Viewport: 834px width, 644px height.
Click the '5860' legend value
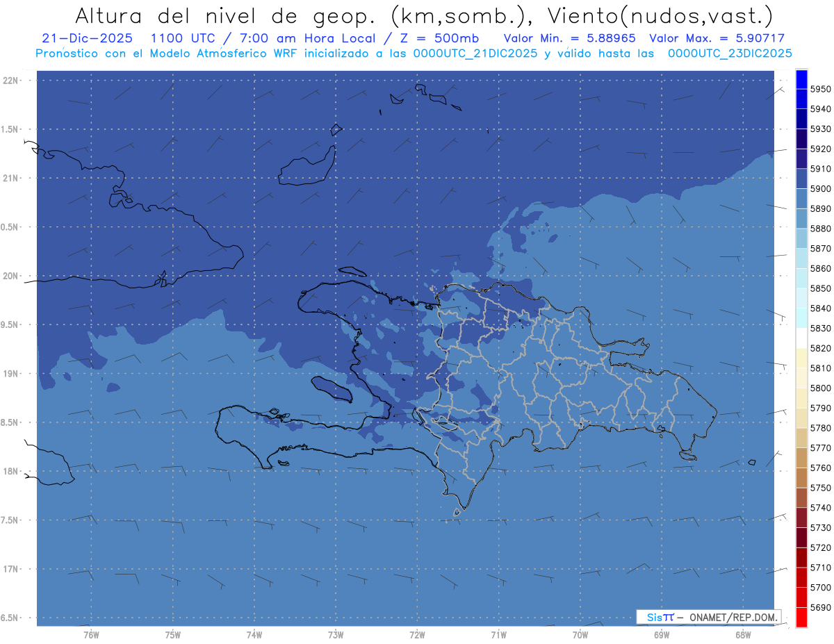(820, 268)
